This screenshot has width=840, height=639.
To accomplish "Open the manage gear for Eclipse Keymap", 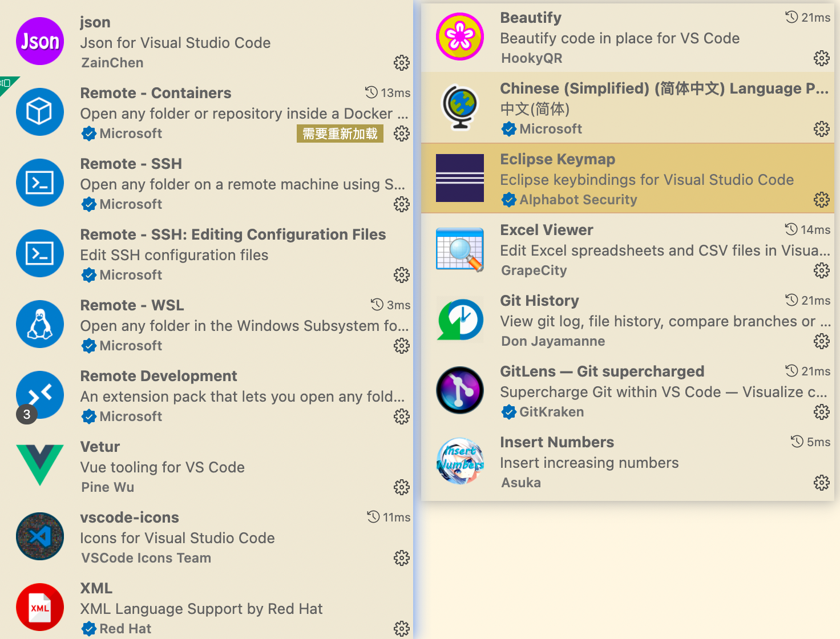I will tap(822, 200).
